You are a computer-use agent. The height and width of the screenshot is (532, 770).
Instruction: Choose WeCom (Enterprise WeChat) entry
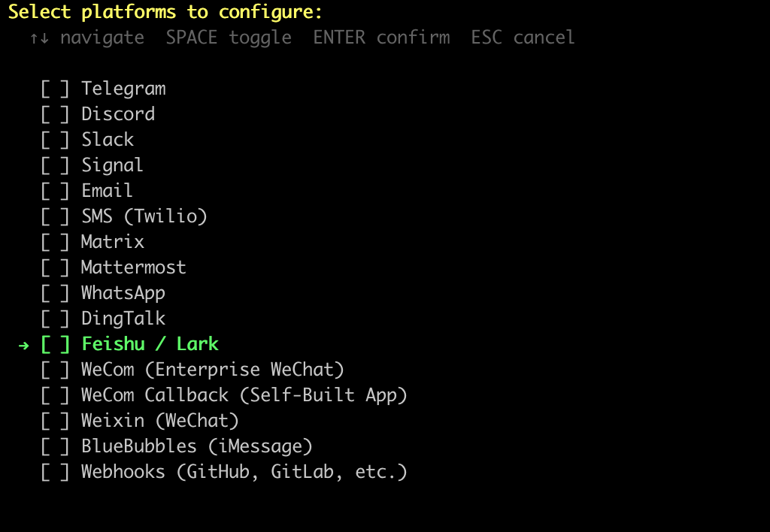pyautogui.click(x=212, y=370)
